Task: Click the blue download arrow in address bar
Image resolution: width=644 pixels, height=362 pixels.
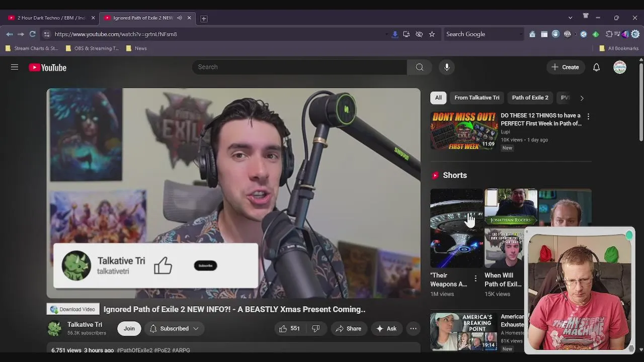Action: coord(395,34)
